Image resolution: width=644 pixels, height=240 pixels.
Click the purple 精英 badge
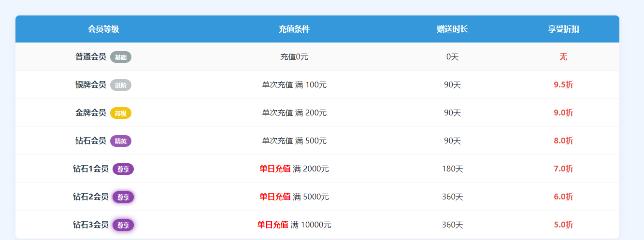(121, 141)
